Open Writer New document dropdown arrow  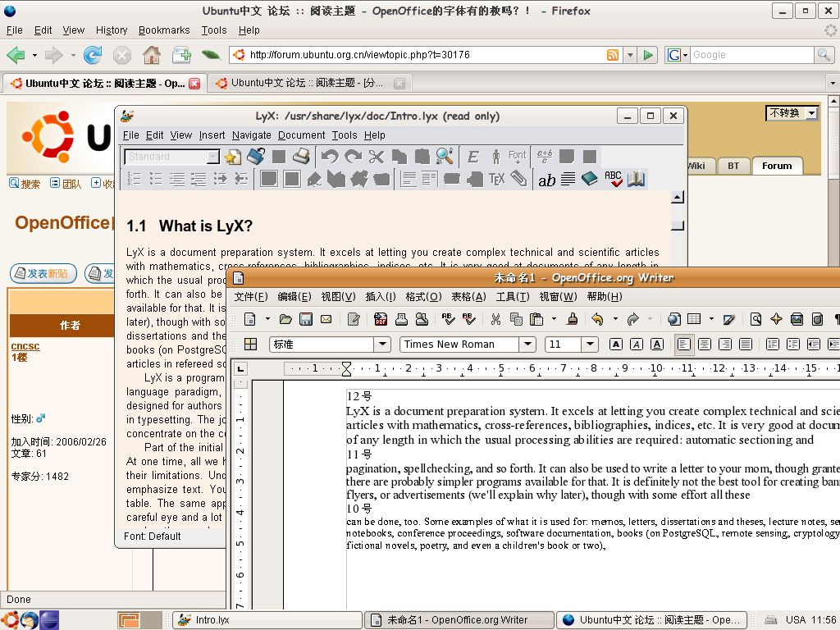[x=268, y=319]
